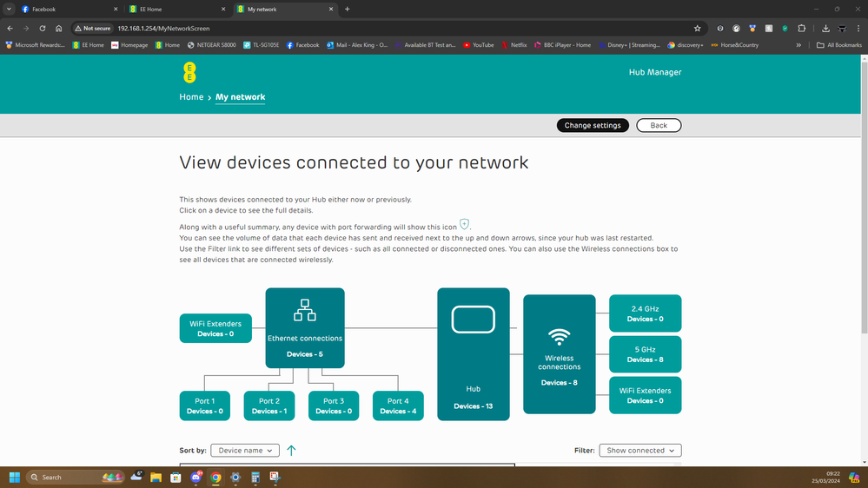This screenshot has height=488, width=868.
Task: Reload the My network page
Action: [42, 28]
